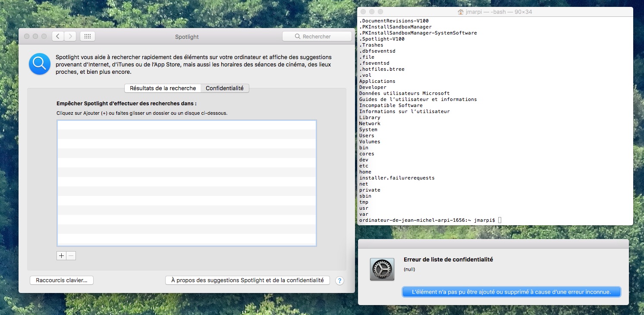Click "Developer" in Terminal listing
Screen dimensions: 644x315
coord(373,87)
